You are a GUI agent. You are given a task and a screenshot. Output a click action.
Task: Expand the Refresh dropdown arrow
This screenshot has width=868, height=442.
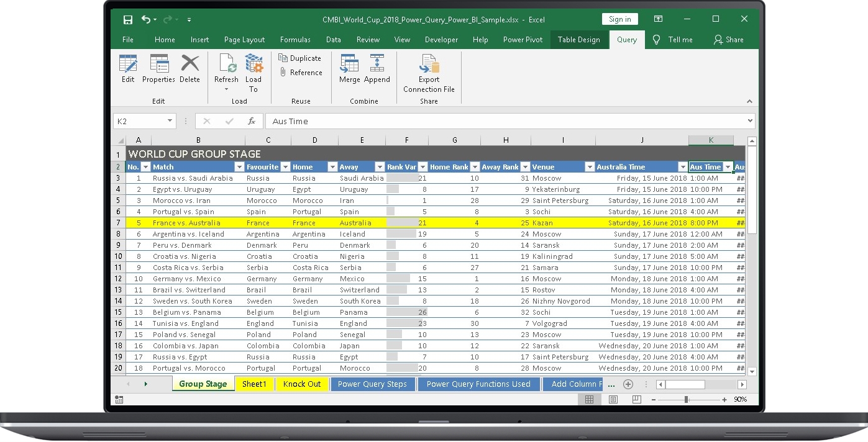226,89
